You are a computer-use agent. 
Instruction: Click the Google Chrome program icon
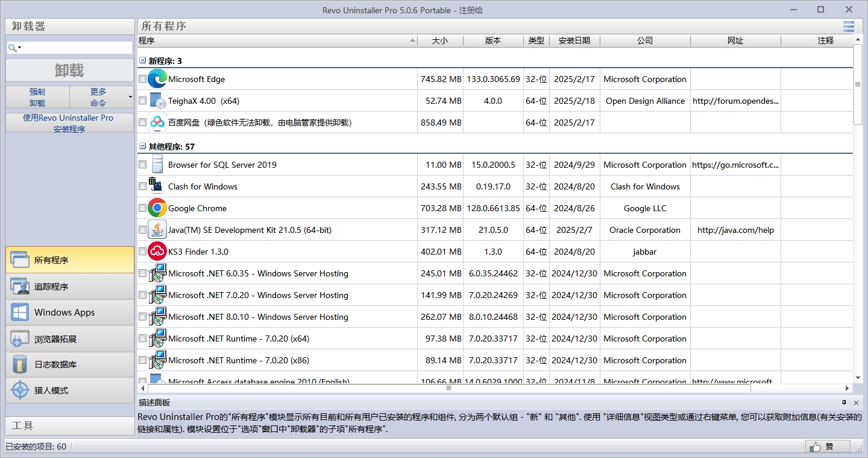pyautogui.click(x=157, y=208)
